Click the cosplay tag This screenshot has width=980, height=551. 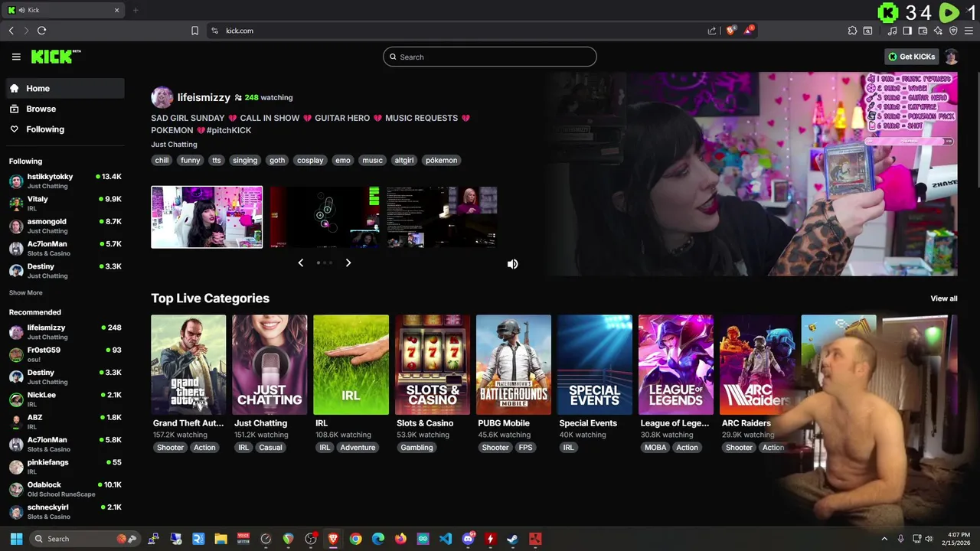pos(310,160)
